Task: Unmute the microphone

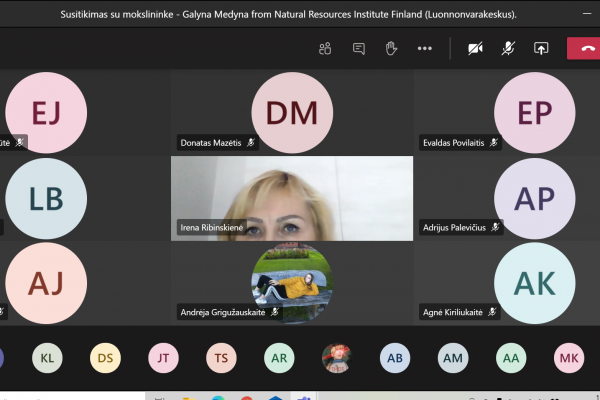Action: 508,49
